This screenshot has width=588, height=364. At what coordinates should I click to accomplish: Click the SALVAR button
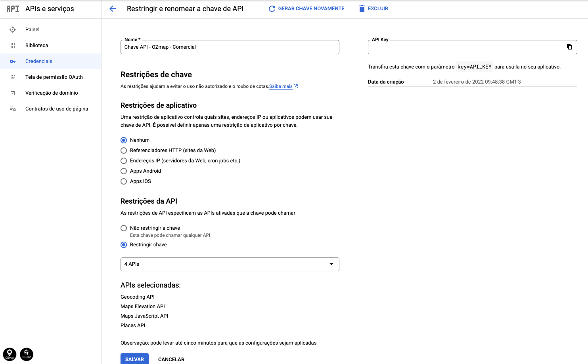click(x=134, y=359)
